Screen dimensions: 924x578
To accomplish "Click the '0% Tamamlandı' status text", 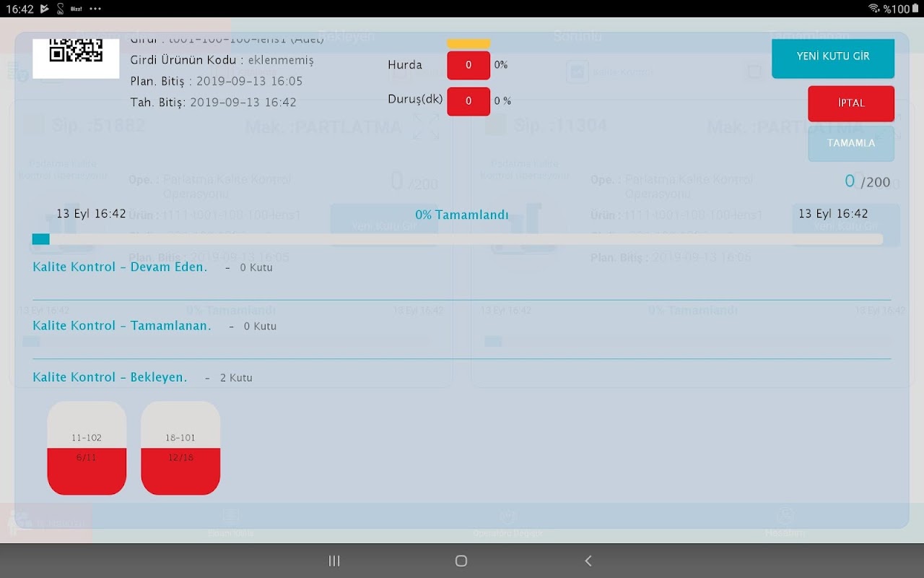I will 462,215.
